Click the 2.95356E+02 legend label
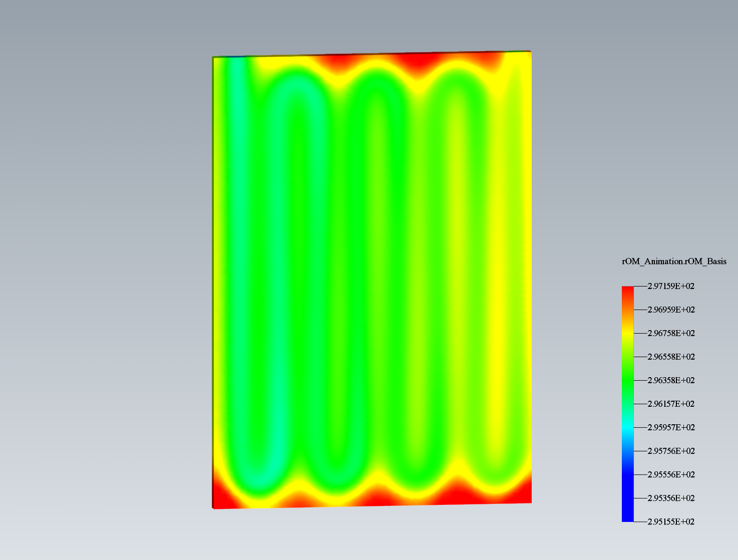The image size is (738, 560). [x=671, y=498]
